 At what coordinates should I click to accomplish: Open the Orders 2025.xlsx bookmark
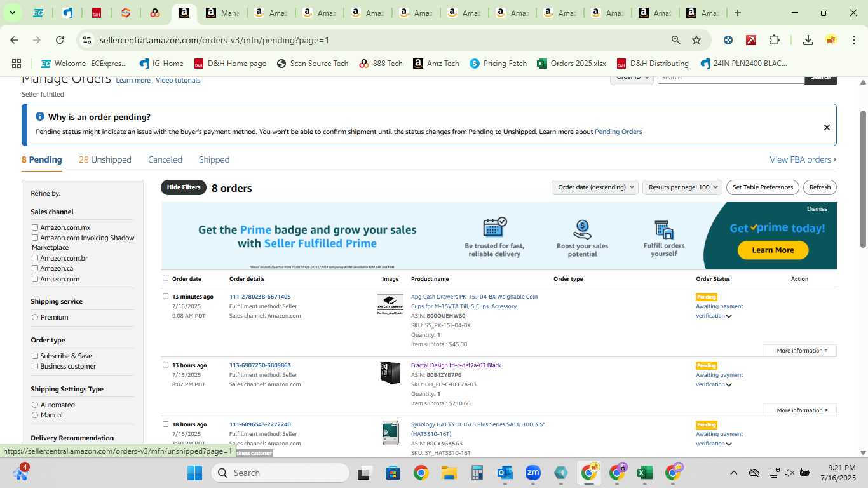[571, 64]
